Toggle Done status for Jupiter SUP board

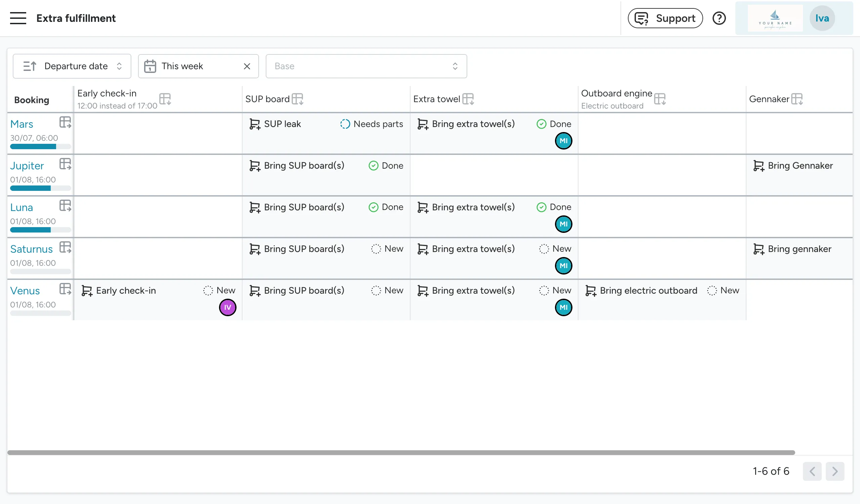[386, 166]
